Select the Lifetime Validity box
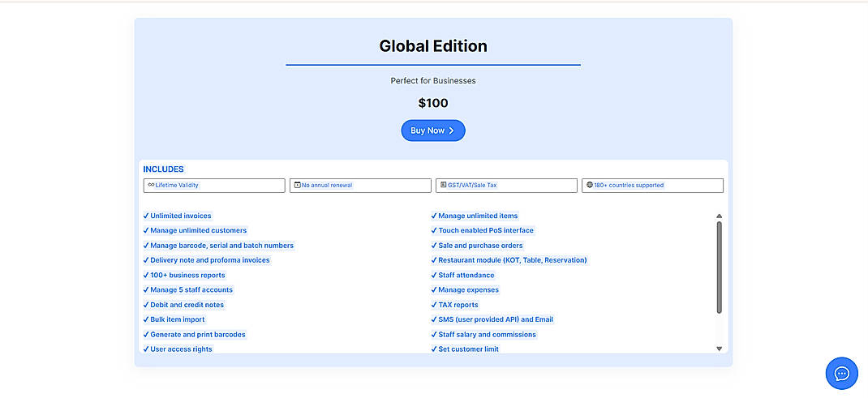Screen dimensions: 868x398 point(214,185)
